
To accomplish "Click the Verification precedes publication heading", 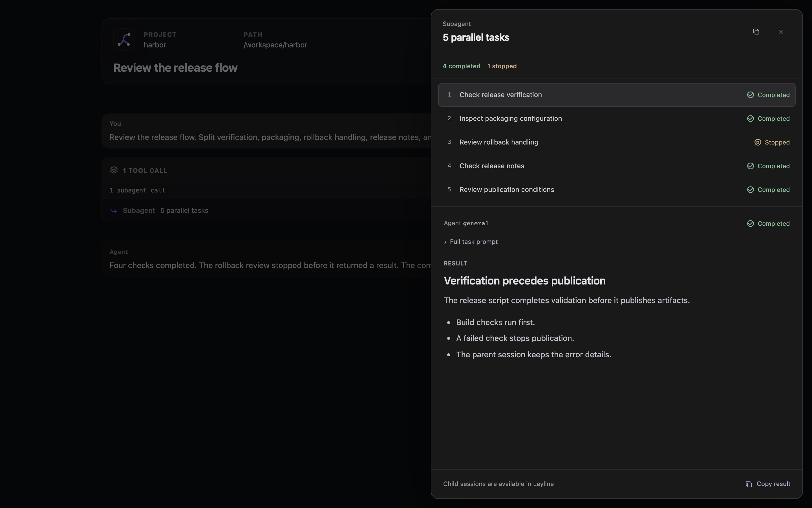I will click(x=524, y=281).
